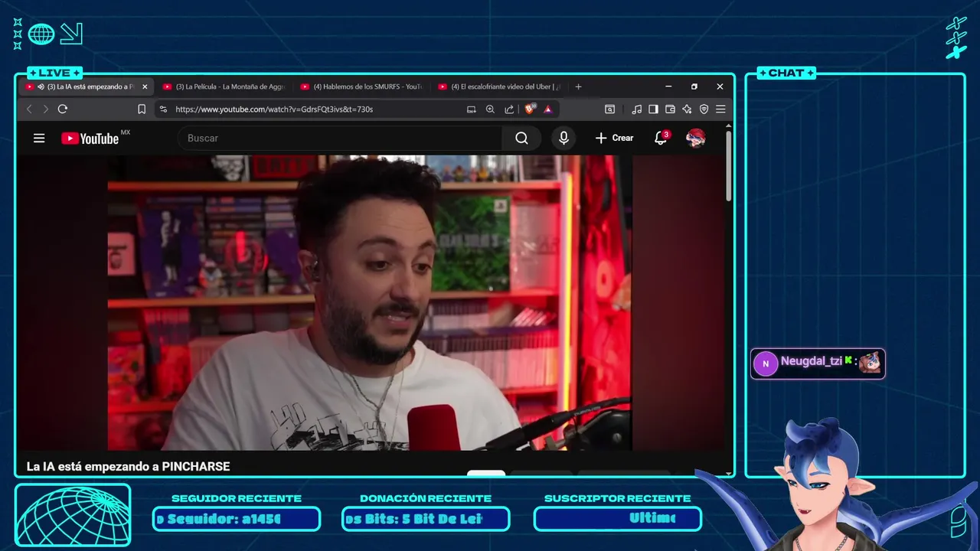
Task: Close the La IA está empezando tab
Action: point(145,87)
